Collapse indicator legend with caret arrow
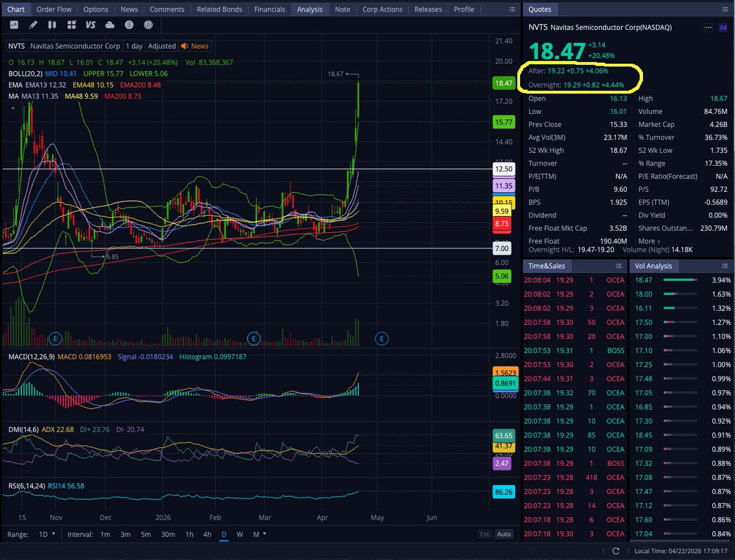The image size is (735, 560). pyautogui.click(x=12, y=108)
